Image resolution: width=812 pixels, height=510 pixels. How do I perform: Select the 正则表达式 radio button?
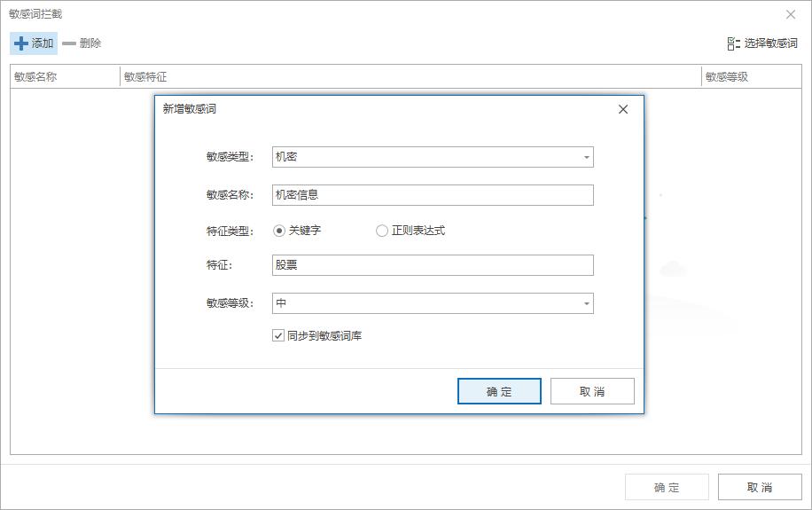[x=382, y=231]
